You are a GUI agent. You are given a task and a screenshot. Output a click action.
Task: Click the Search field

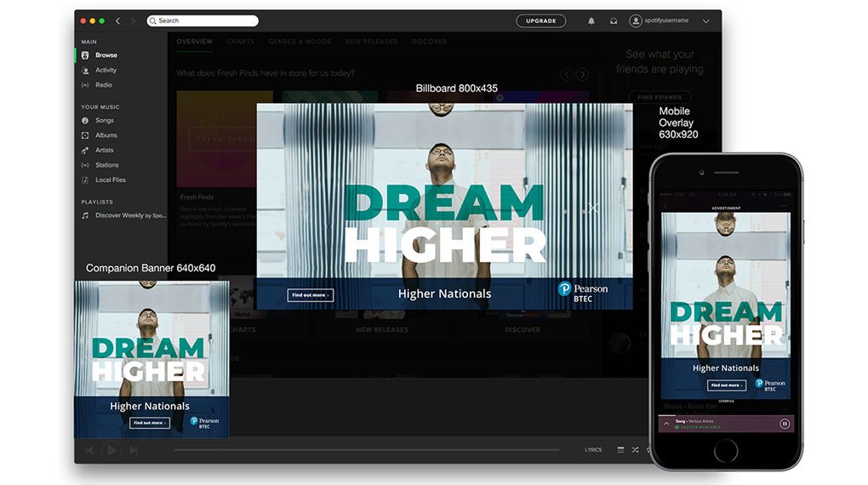pos(203,21)
